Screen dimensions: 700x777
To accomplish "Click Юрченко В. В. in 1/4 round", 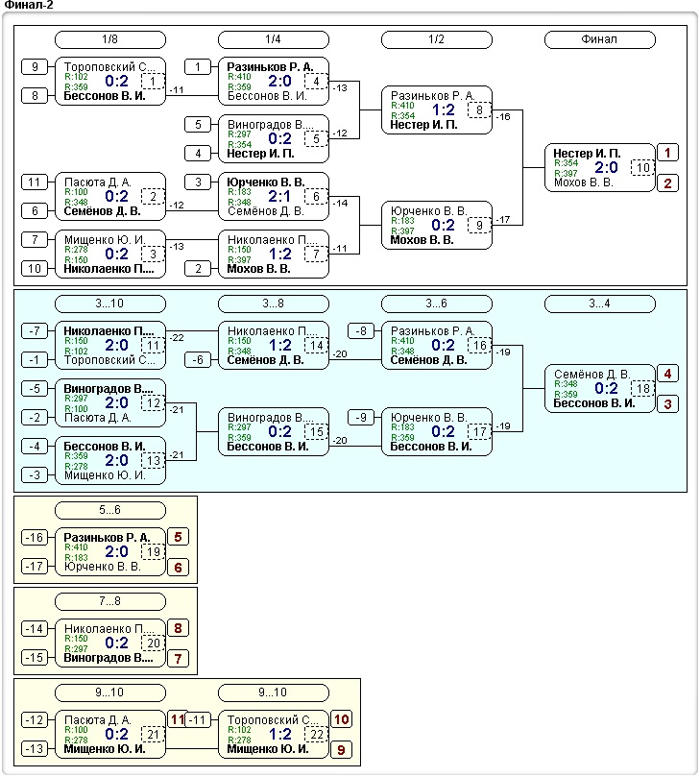I will tap(266, 182).
